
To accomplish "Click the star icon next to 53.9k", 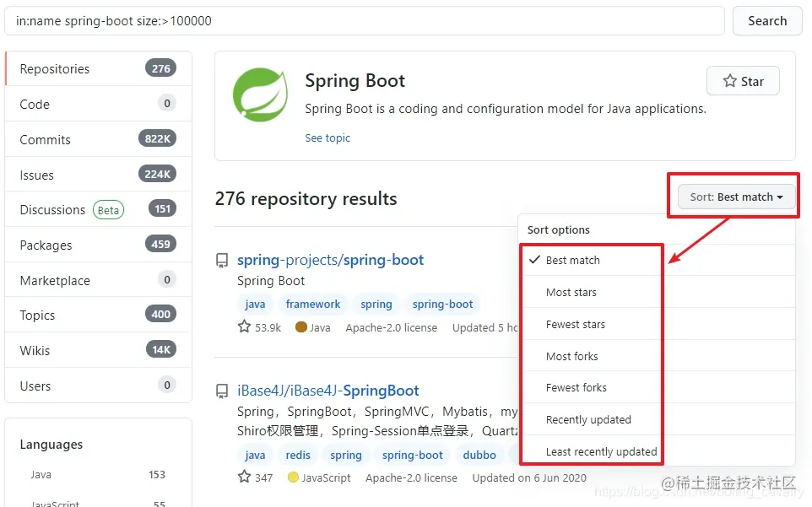I will pyautogui.click(x=244, y=326).
